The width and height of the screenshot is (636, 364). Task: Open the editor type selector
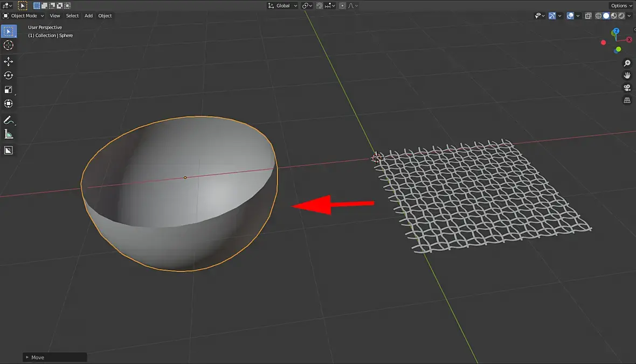tap(7, 6)
